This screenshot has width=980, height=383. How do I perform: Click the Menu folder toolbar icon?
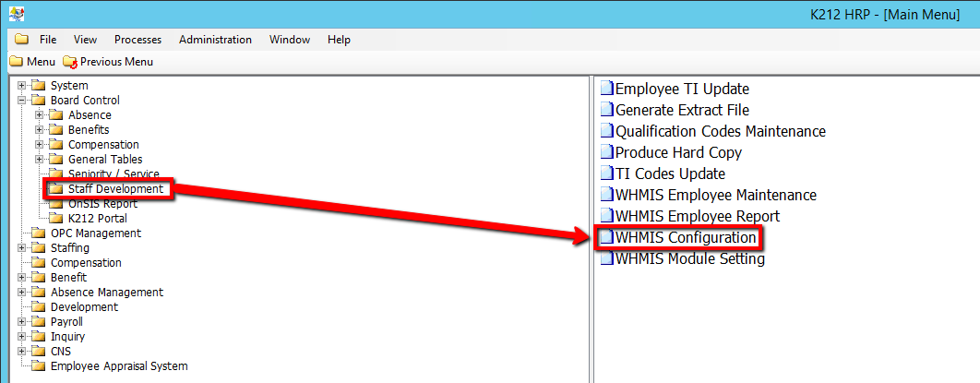16,62
